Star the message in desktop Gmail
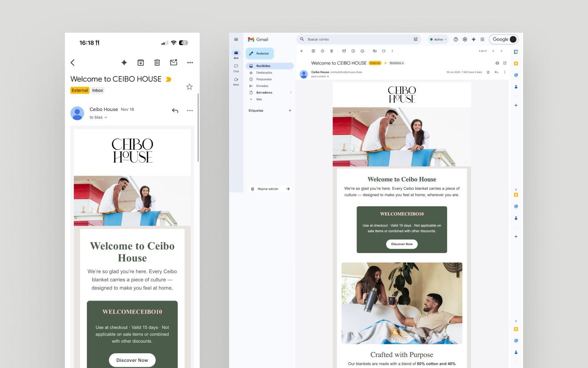Screen dimensions: 588x368 [488, 72]
